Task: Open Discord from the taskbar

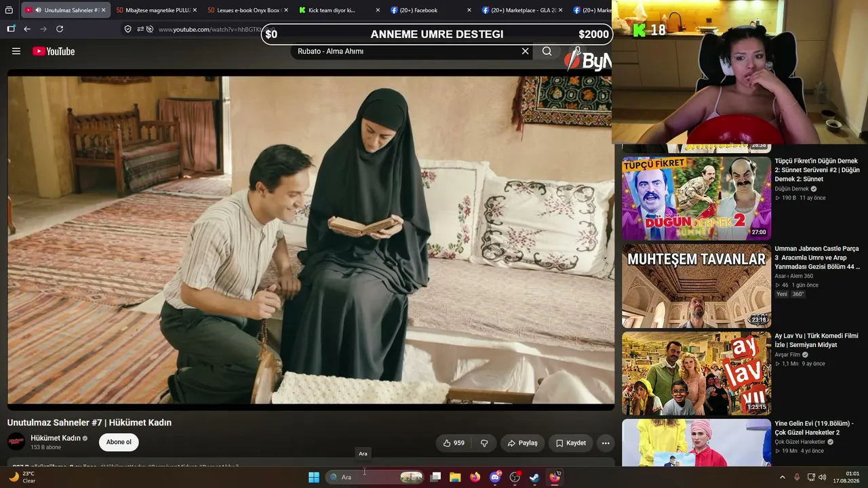Action: pos(495,477)
